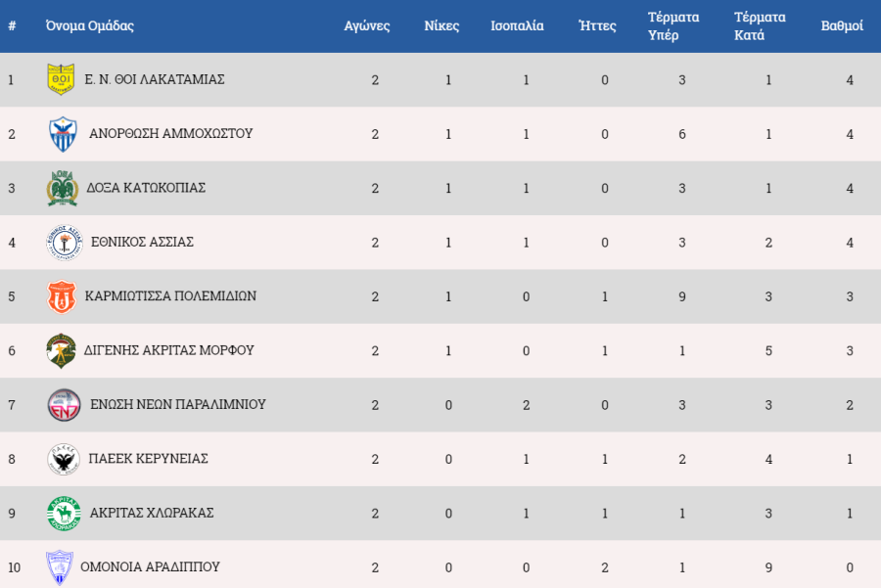Click draws value 2 in ΕΝΩΣΗ ΝΕΩΝ row
This screenshot has width=881, height=588.
tap(526, 405)
